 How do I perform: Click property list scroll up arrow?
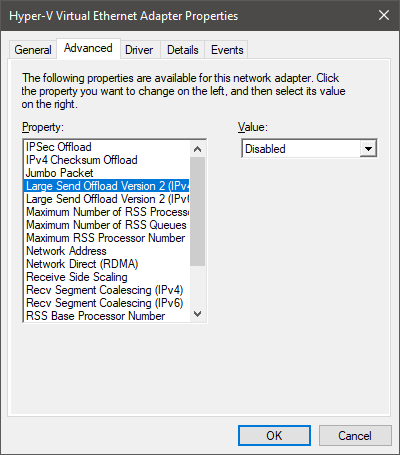pos(198,149)
